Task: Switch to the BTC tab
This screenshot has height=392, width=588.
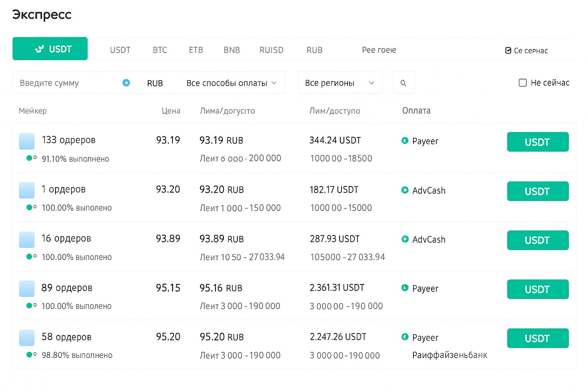Action: [x=160, y=50]
